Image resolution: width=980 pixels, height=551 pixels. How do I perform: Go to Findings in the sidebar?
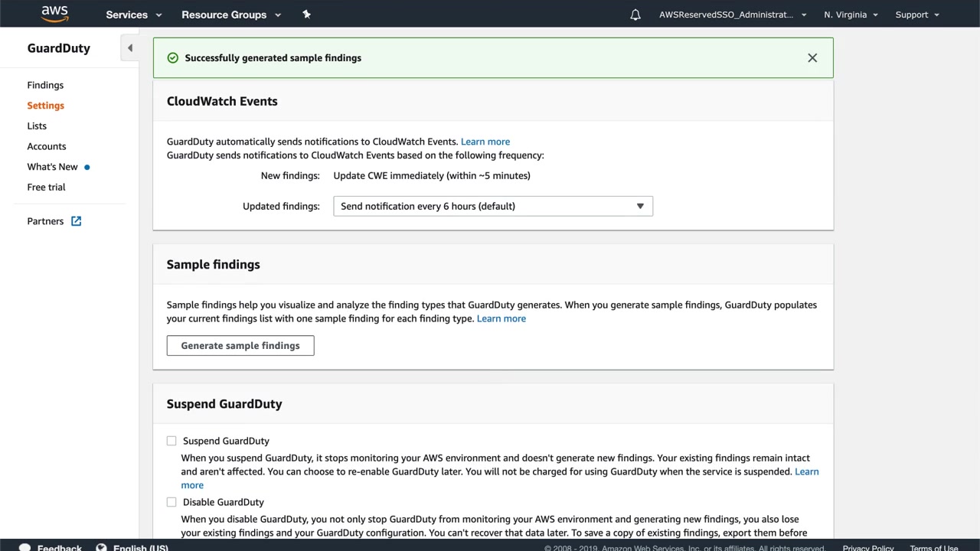click(45, 85)
